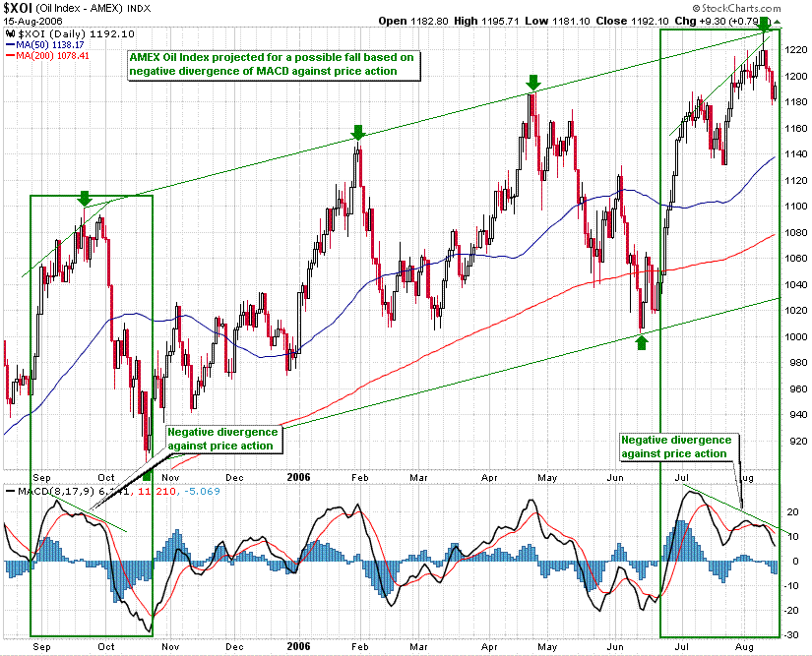Viewport: 812px width, 656px height.
Task: Click the 1140 price axis label
Action: point(796,154)
